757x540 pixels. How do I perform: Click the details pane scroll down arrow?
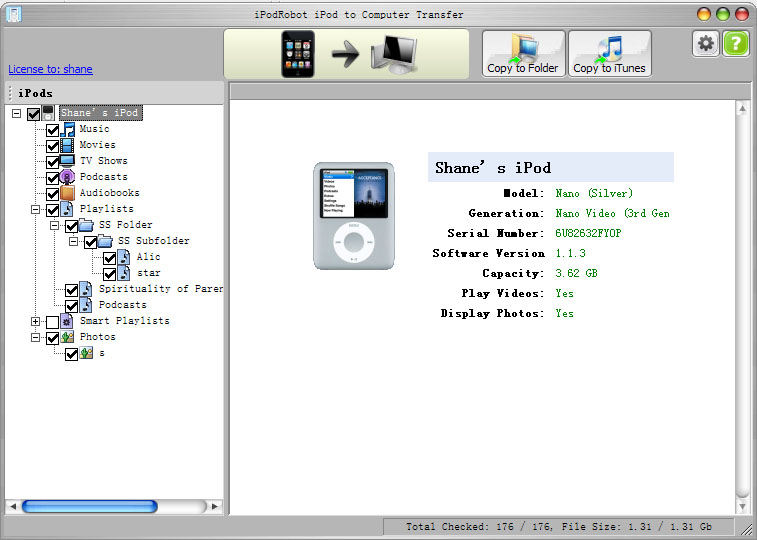click(743, 506)
